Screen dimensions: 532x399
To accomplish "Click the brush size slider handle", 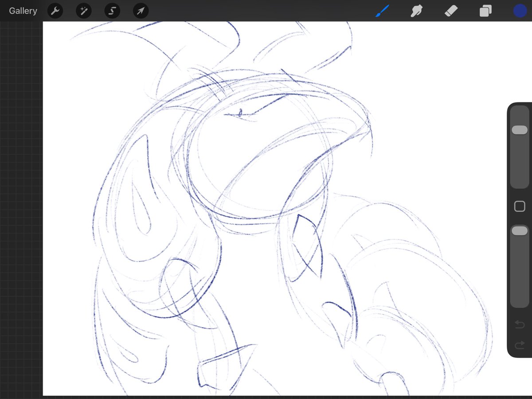I will pyautogui.click(x=520, y=130).
